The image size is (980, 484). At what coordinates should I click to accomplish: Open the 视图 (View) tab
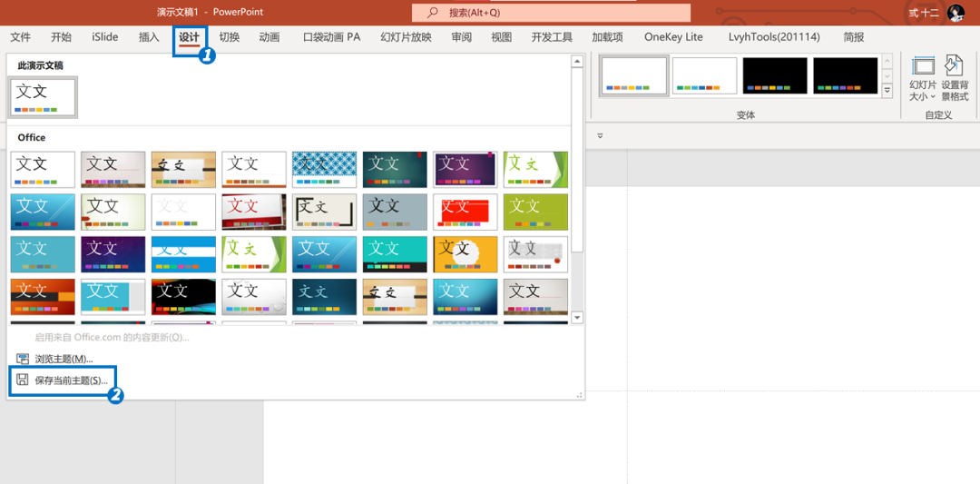tap(501, 37)
